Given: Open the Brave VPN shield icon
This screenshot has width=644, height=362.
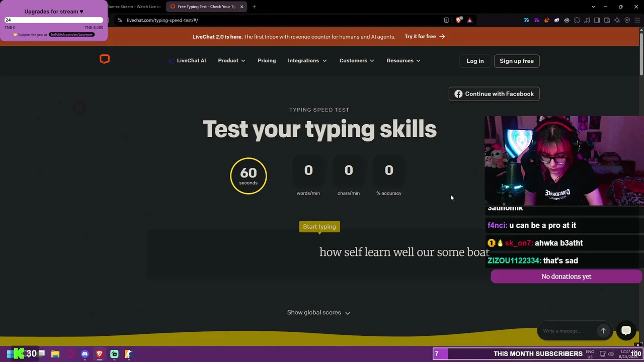Looking at the screenshot, I should 627,20.
